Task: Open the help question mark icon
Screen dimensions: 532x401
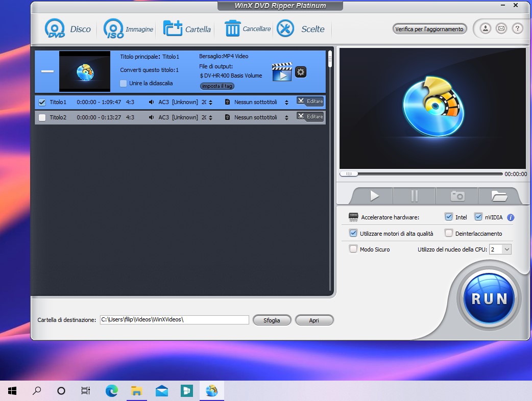Action: pos(517,29)
